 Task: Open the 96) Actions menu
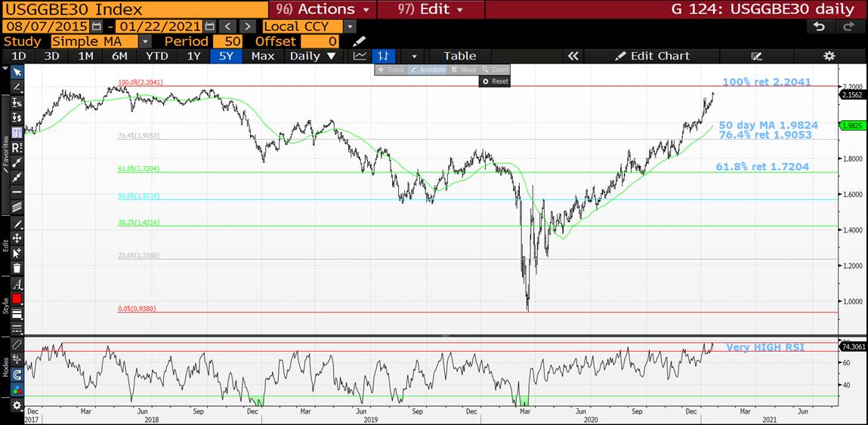pos(322,9)
